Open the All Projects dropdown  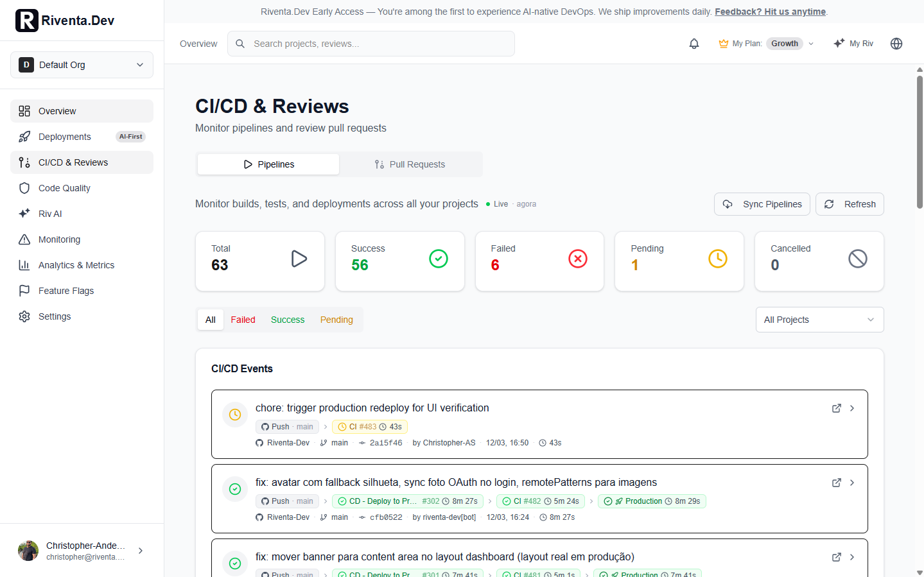pos(819,319)
